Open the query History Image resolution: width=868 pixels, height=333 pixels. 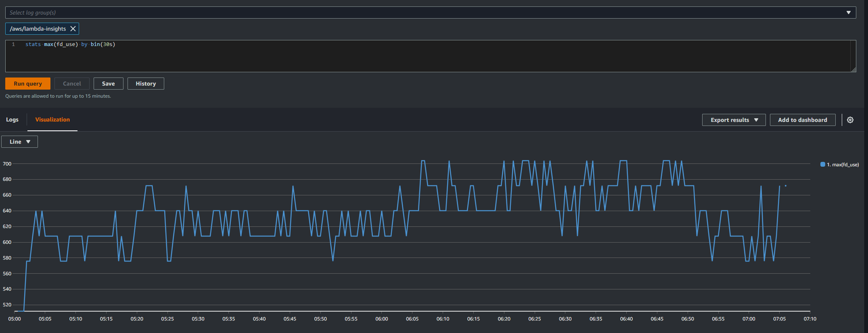coord(146,84)
